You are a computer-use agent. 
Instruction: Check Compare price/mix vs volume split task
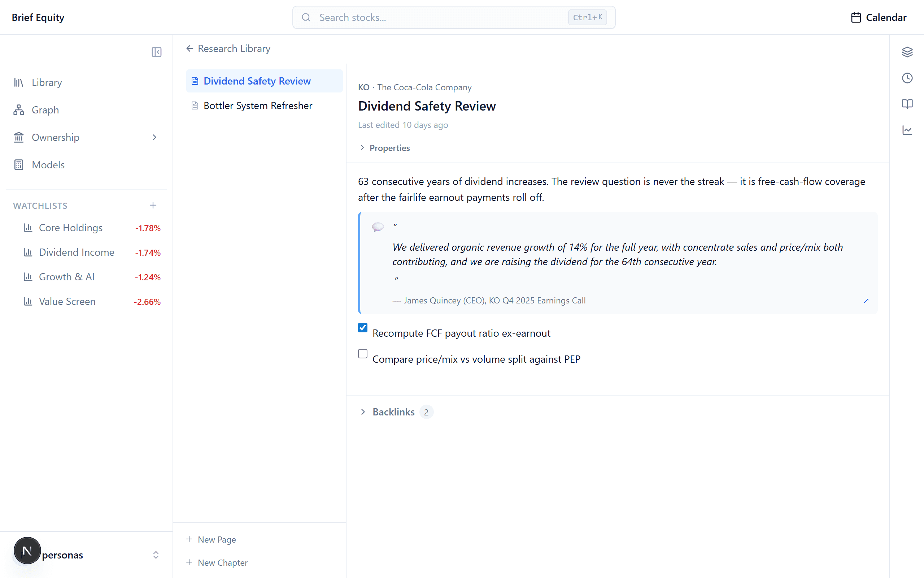pyautogui.click(x=363, y=354)
